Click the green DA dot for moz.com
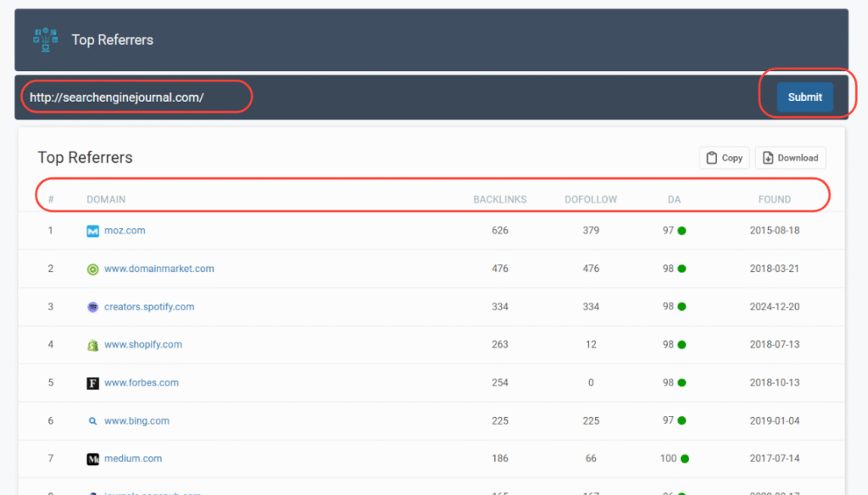The height and width of the screenshot is (495, 868). click(x=682, y=231)
